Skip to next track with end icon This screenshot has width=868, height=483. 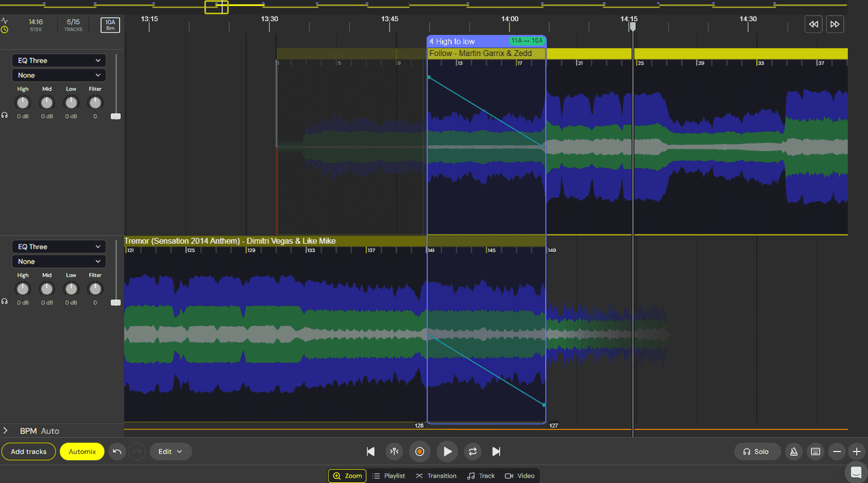click(x=497, y=452)
